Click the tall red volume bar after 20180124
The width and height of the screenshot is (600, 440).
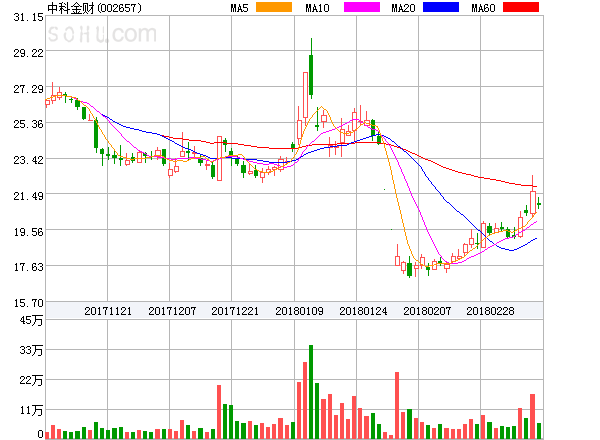(397, 405)
